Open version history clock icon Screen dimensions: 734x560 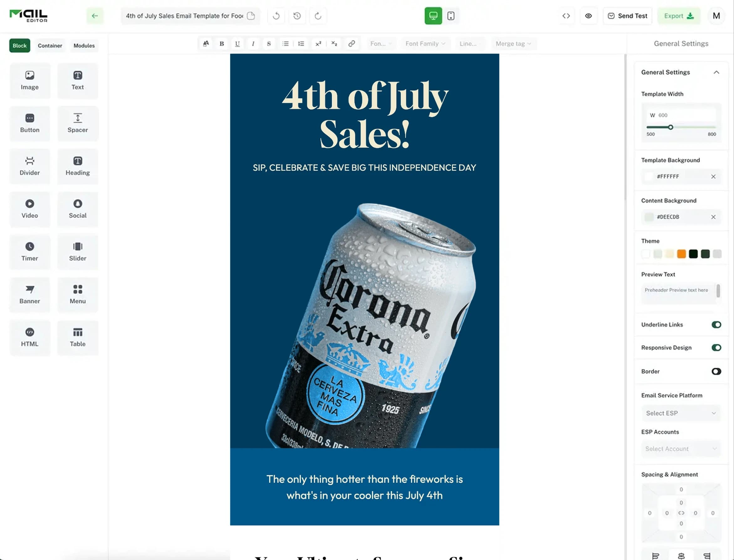point(297,16)
